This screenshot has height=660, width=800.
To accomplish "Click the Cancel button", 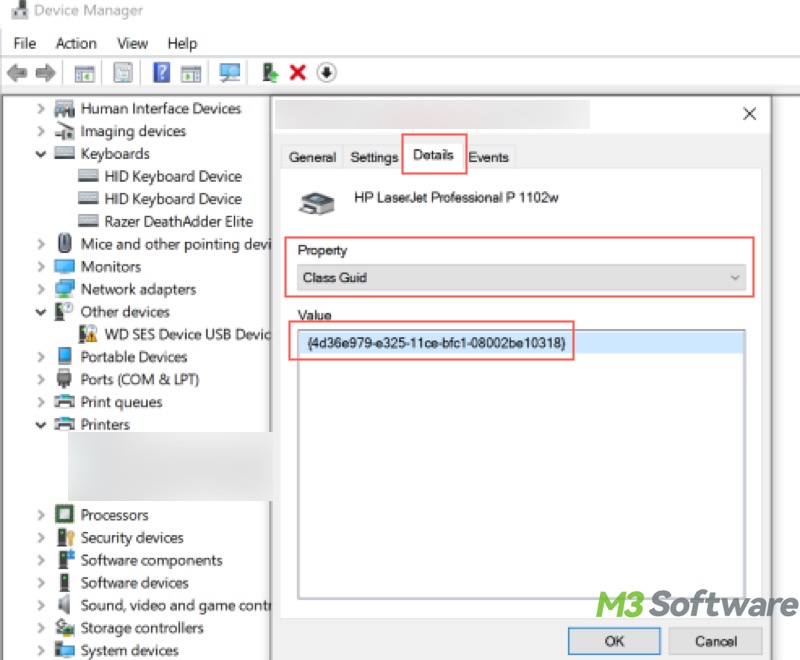I will (x=715, y=641).
